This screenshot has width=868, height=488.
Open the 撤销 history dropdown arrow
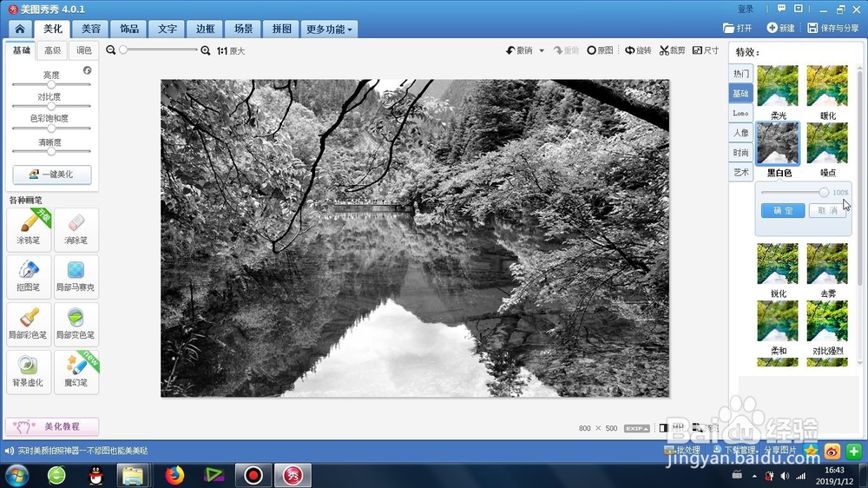pos(542,50)
